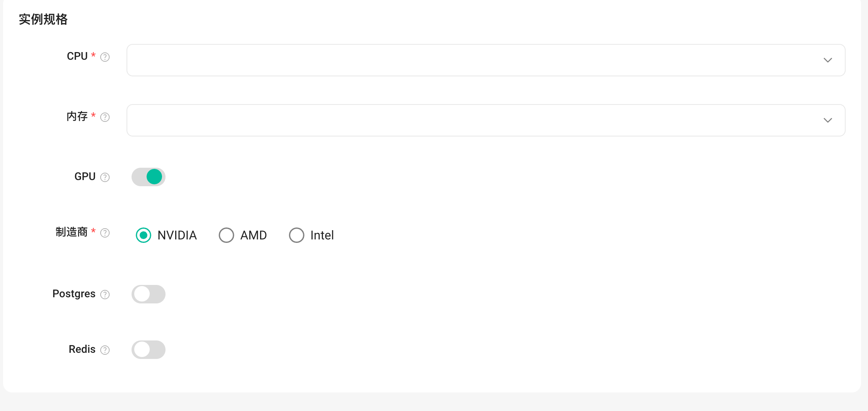Disable the GPU toggle switch

149,177
